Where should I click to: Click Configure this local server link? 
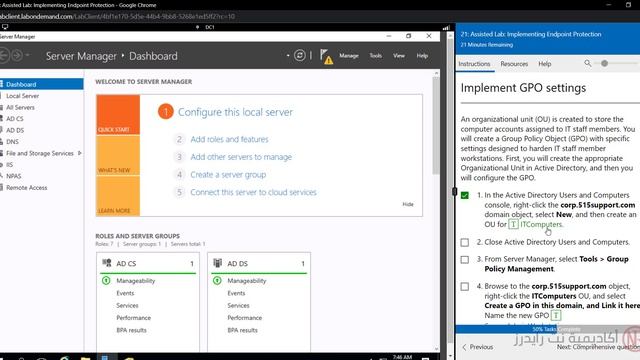(235, 112)
